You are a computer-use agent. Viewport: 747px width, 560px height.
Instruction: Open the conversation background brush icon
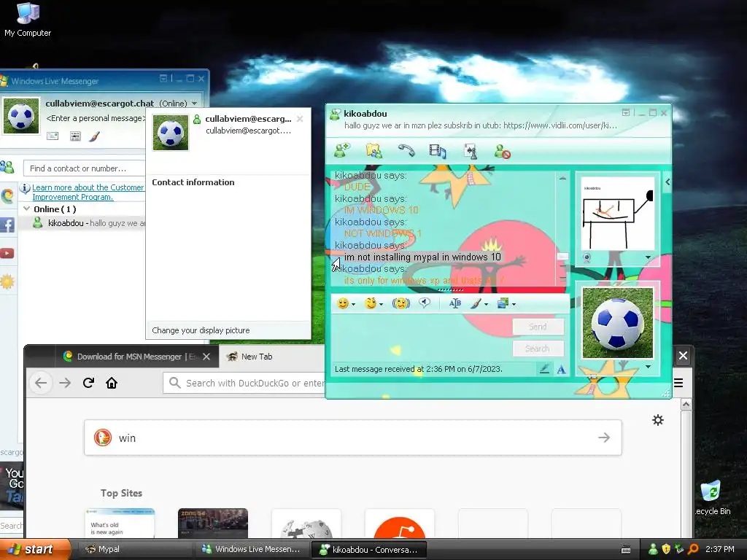[476, 303]
